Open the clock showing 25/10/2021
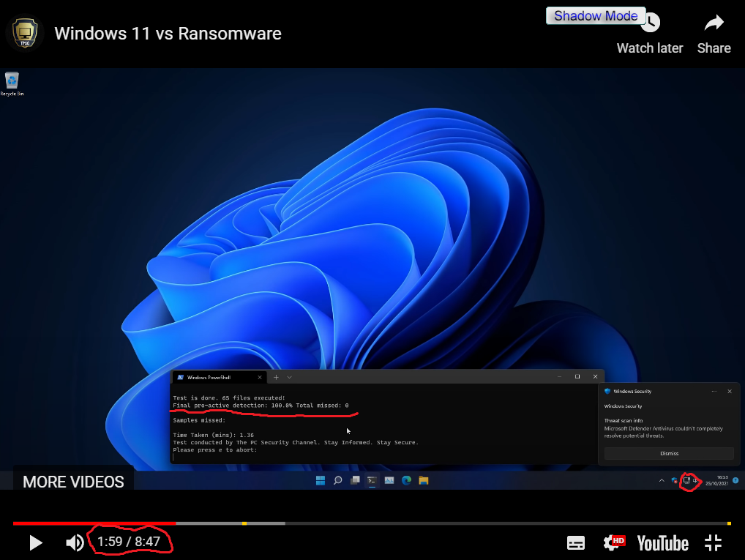 [716, 481]
